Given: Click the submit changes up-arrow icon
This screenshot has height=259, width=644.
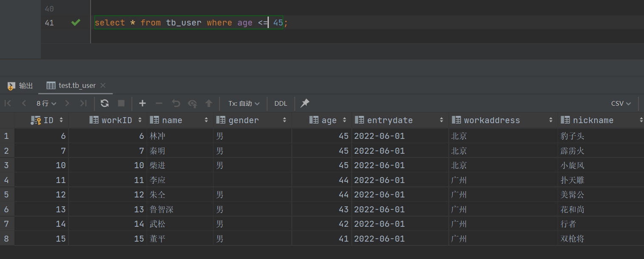Looking at the screenshot, I should pos(208,103).
